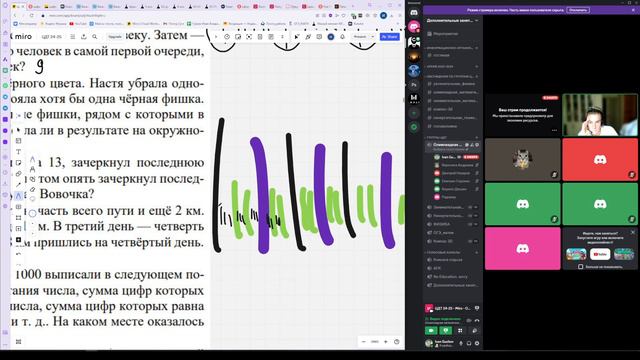640x360 pixels.
Task: Select the owl avatar participant tile
Action: pyautogui.click(x=522, y=159)
